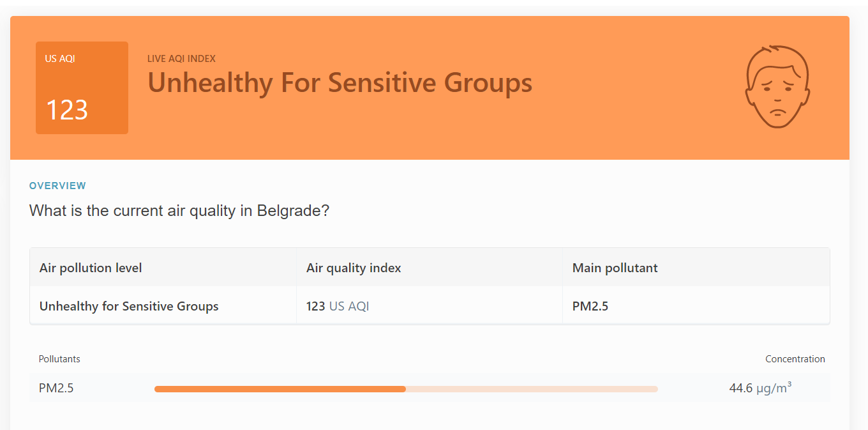The height and width of the screenshot is (430, 868).
Task: Click the LIVE AQI INDEX label
Action: [x=181, y=59]
